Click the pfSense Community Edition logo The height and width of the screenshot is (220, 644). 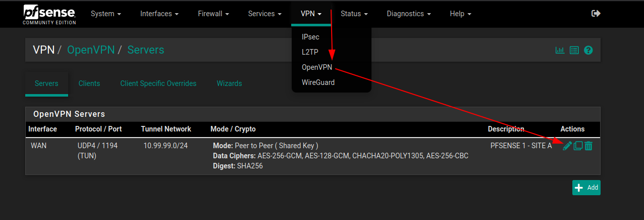pyautogui.click(x=49, y=15)
